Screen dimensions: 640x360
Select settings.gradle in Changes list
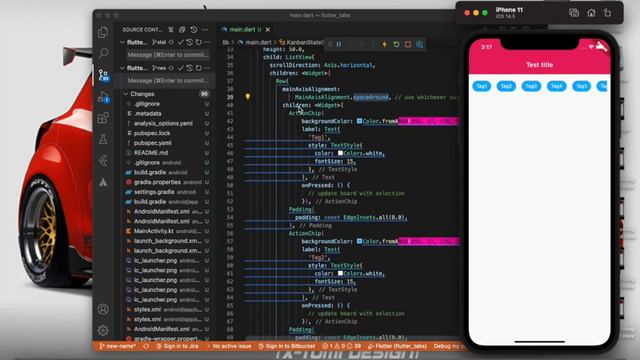[154, 192]
